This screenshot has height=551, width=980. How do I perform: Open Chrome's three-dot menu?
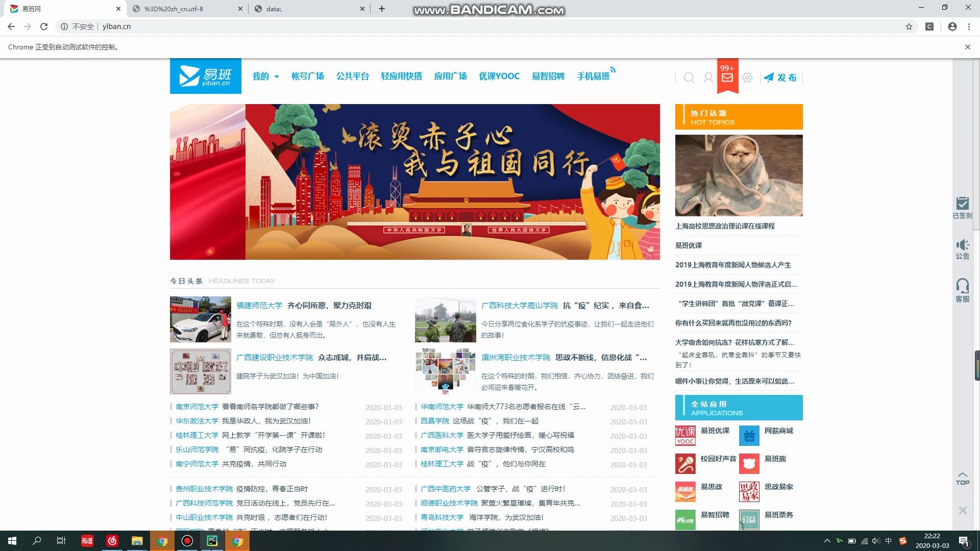coord(969,27)
